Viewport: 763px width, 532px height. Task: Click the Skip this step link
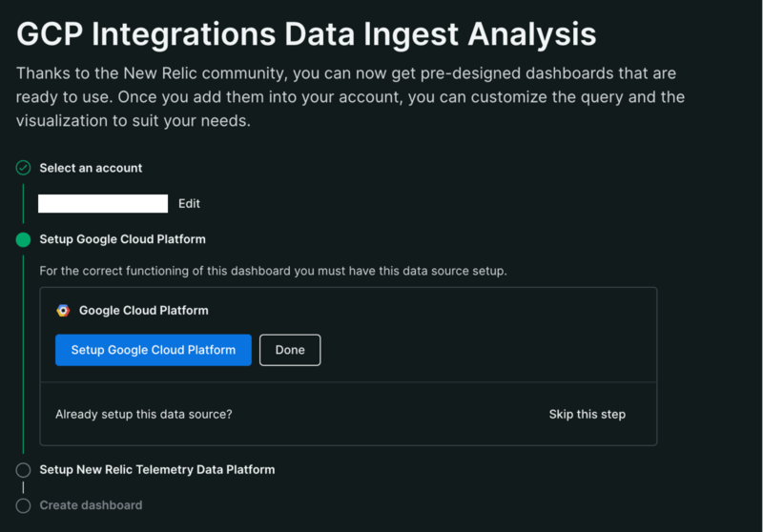[x=588, y=415]
